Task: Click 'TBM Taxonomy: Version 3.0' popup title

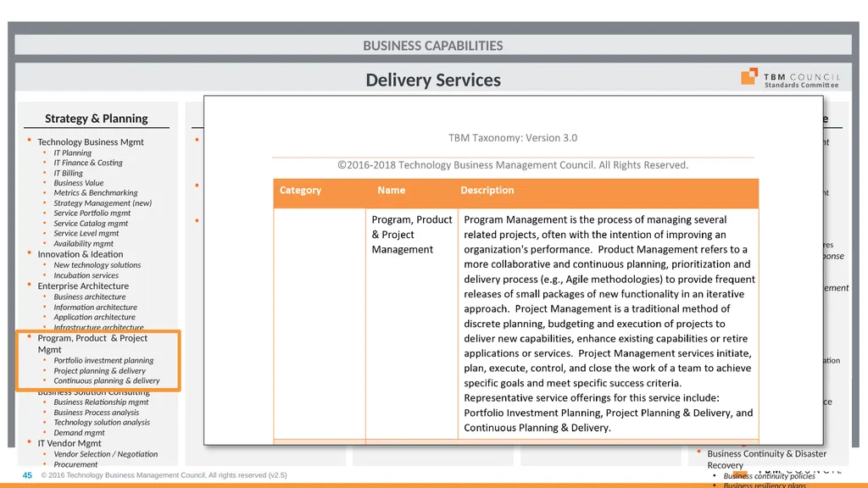Action: (x=513, y=138)
